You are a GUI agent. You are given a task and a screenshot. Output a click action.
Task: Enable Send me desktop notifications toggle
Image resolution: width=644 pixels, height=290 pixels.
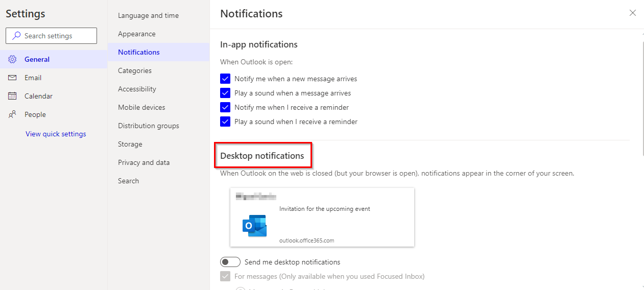point(230,262)
